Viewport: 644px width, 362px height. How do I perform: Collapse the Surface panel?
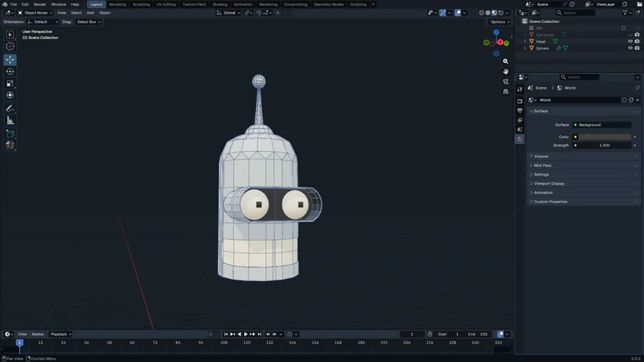pyautogui.click(x=583, y=111)
